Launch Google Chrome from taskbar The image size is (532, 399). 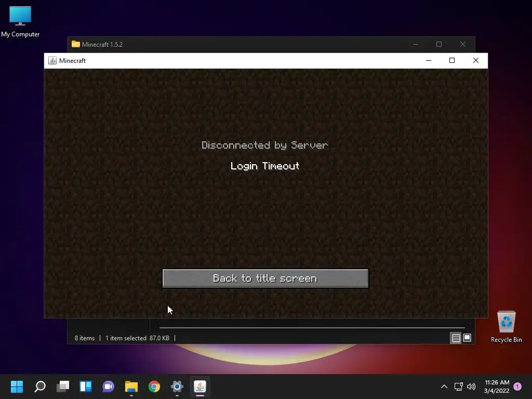tap(154, 387)
